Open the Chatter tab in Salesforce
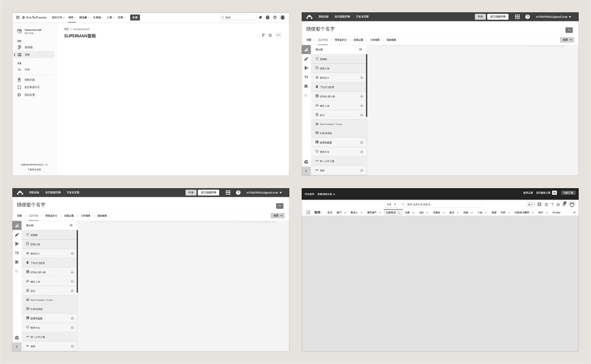 pos(556,212)
